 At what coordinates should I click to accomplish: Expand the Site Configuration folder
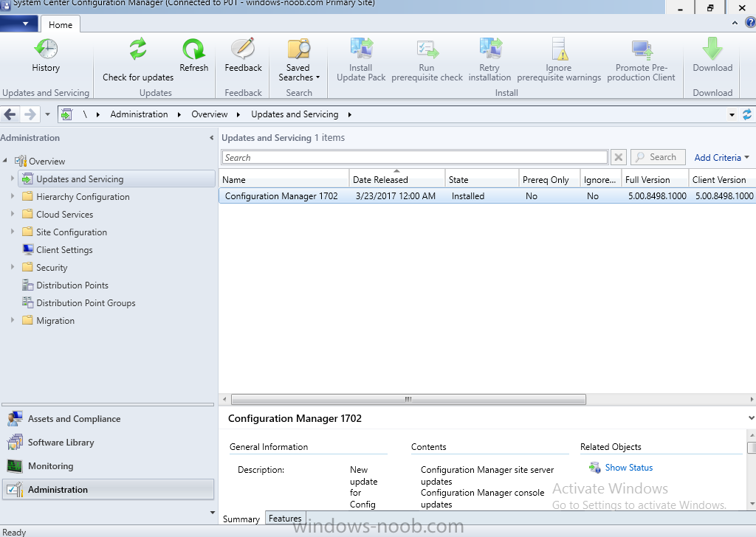(13, 232)
